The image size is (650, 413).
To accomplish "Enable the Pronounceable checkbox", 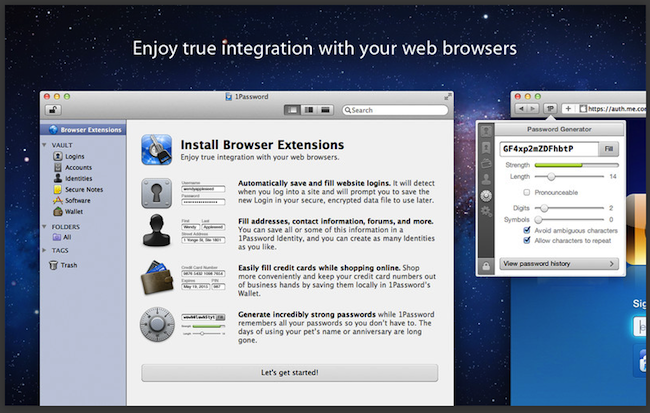I will coord(526,192).
